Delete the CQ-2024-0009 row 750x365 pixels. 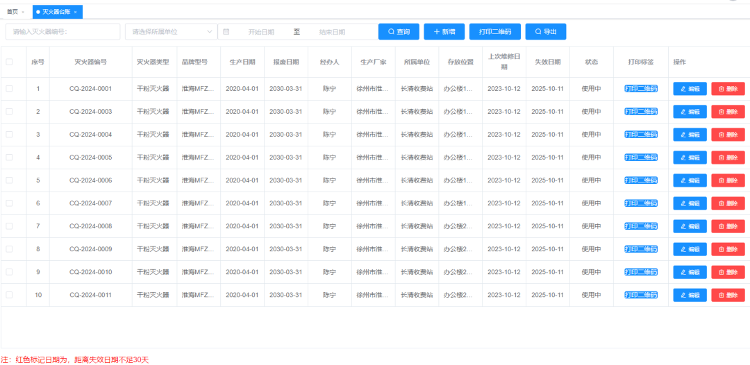(x=728, y=249)
